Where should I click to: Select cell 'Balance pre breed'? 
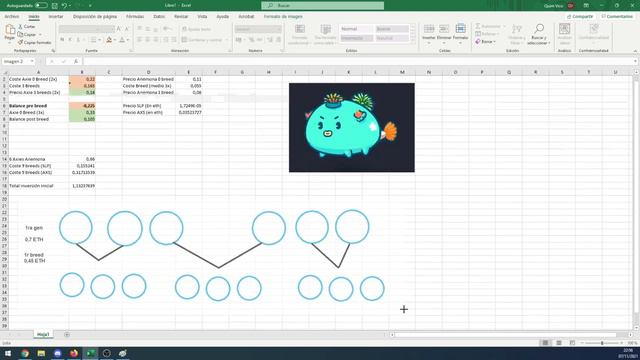point(38,106)
